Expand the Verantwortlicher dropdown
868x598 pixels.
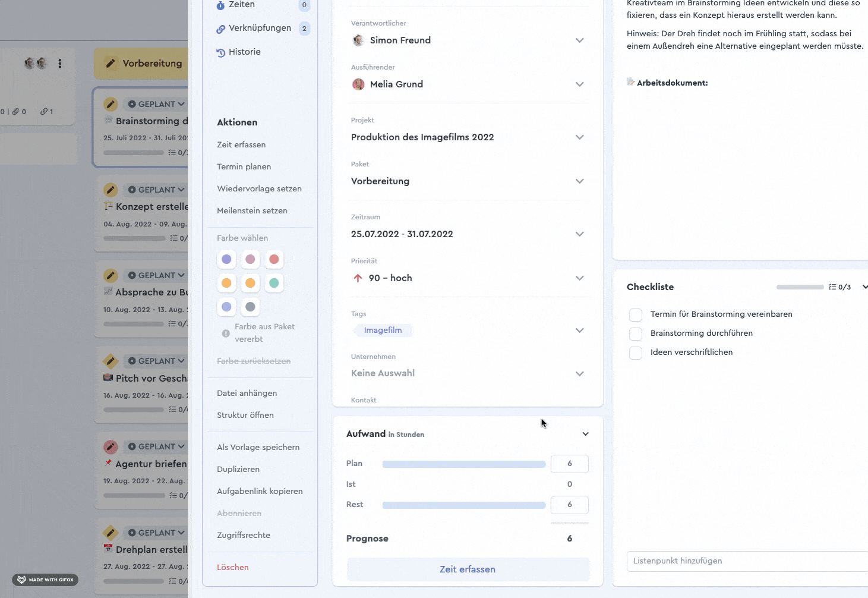pos(580,40)
